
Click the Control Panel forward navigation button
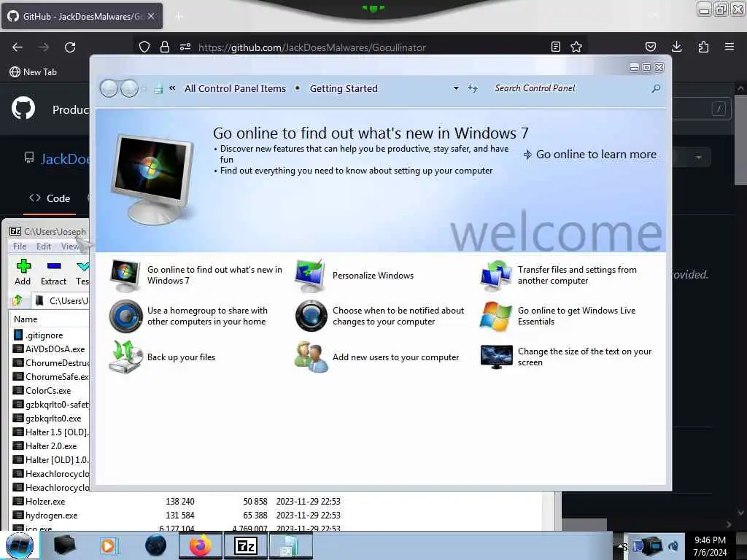(129, 88)
